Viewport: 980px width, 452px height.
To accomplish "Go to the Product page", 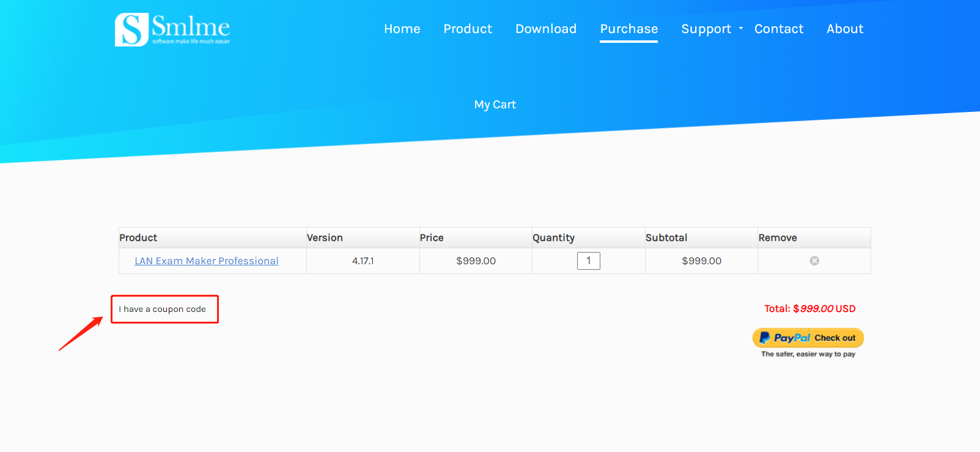I will pos(468,29).
